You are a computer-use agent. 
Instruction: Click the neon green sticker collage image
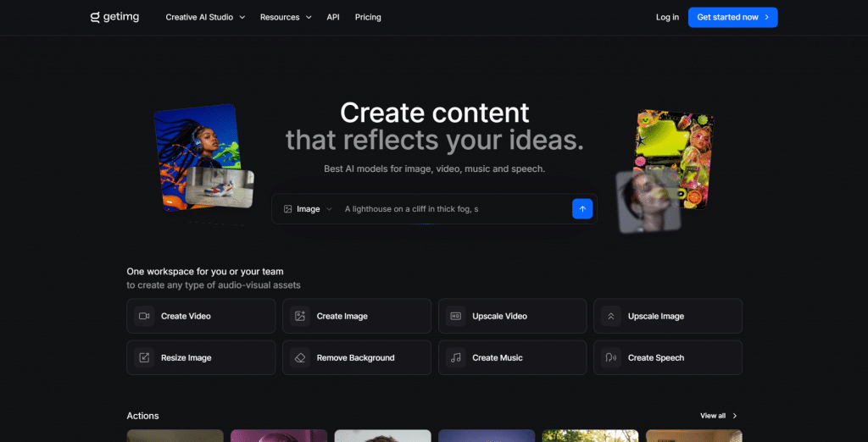[x=674, y=157]
